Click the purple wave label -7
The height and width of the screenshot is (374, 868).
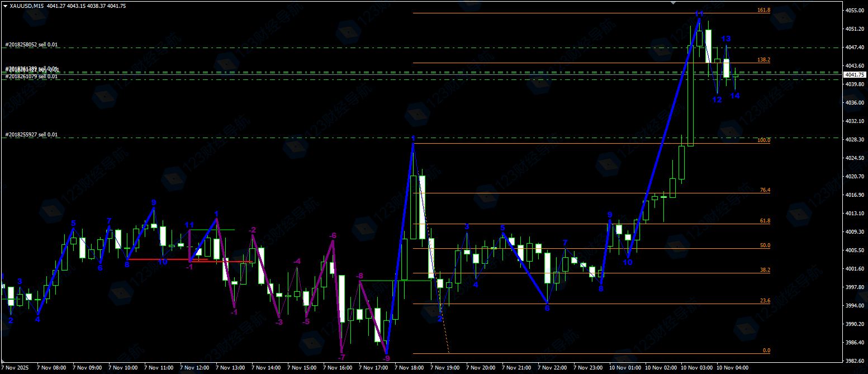coord(341,357)
